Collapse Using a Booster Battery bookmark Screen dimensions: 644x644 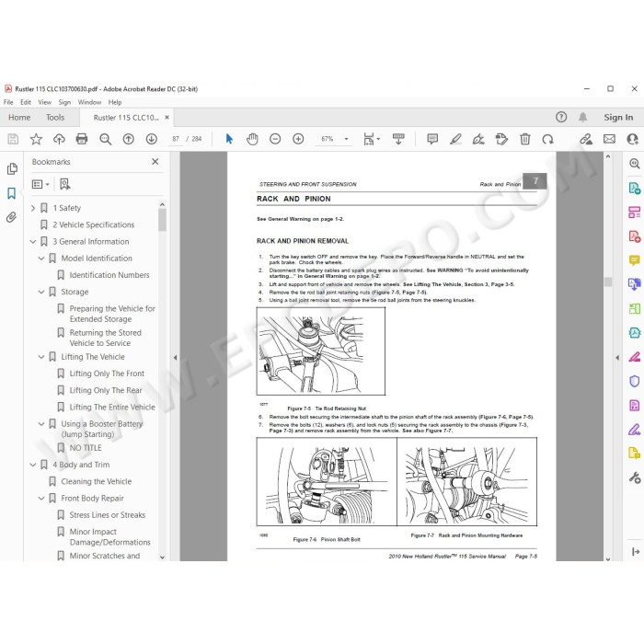41,424
